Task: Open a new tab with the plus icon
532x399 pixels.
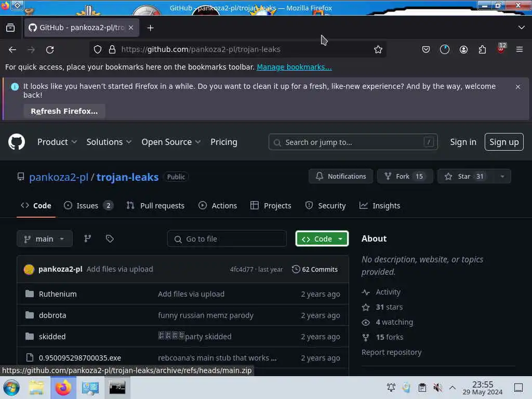Action: [150, 28]
